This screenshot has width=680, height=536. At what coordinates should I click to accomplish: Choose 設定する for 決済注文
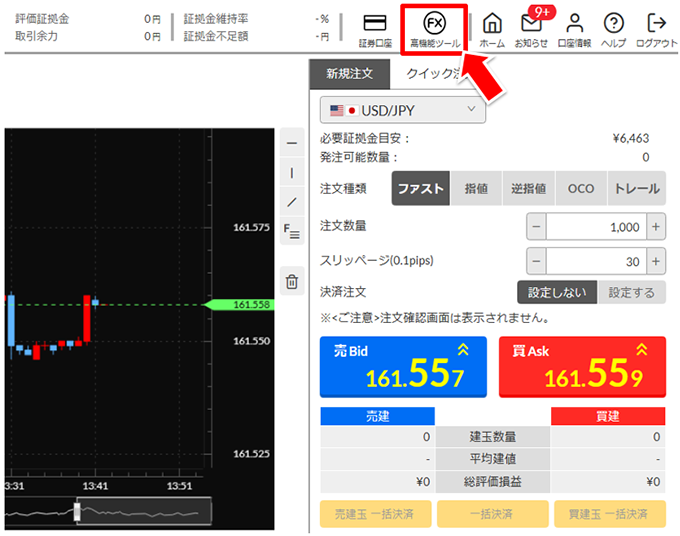[632, 292]
